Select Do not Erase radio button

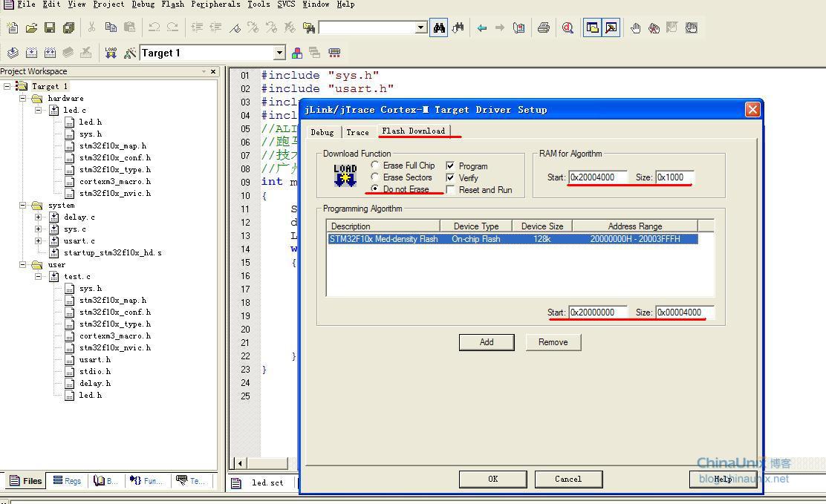(374, 189)
